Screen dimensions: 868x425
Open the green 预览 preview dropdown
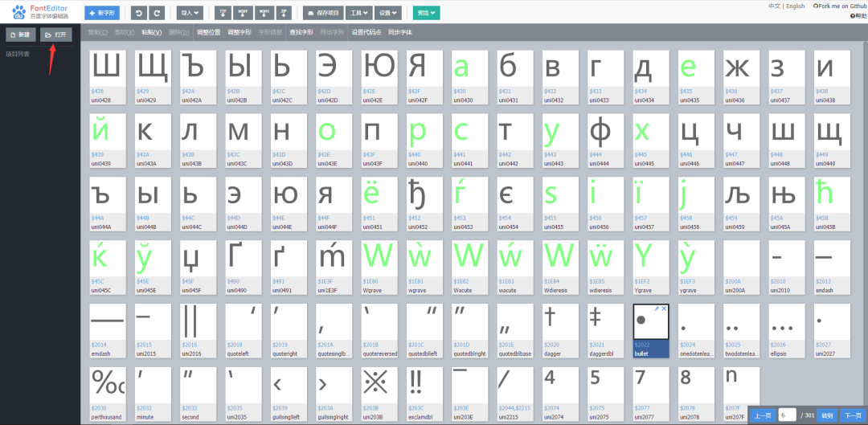426,12
